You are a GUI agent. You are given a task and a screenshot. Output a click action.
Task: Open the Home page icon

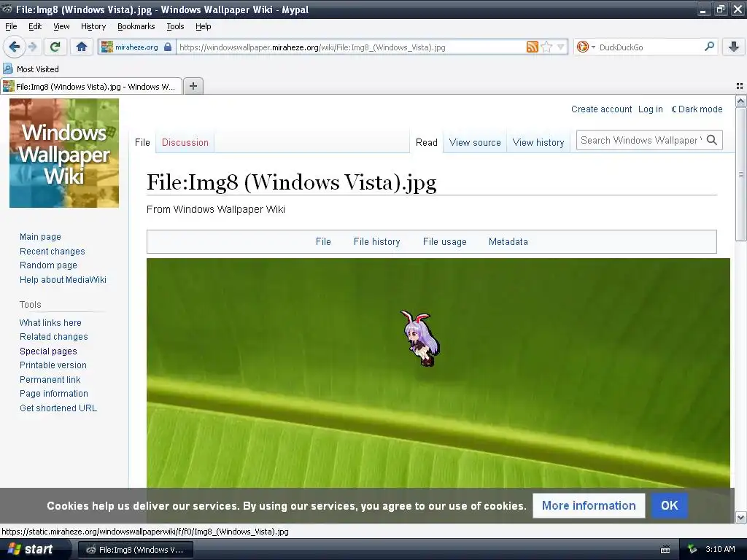point(82,47)
